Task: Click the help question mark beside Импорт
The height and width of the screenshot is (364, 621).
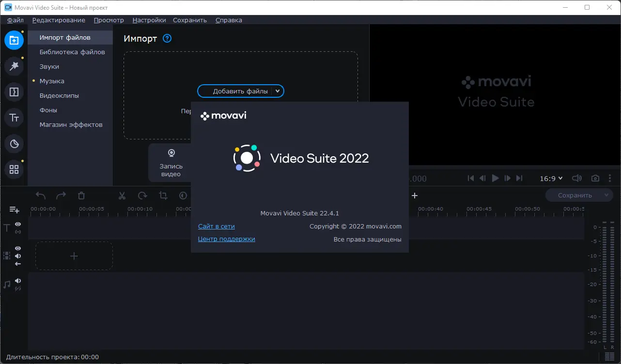Action: pyautogui.click(x=167, y=38)
